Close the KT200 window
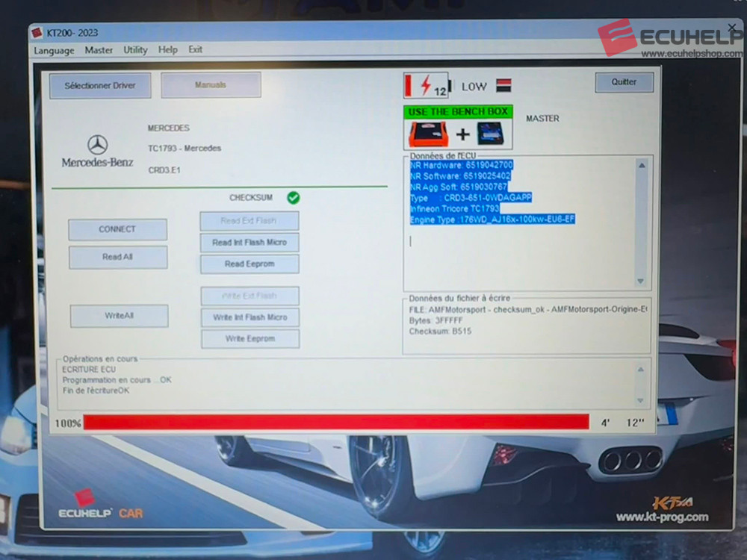Image resolution: width=747 pixels, height=560 pixels. click(732, 28)
